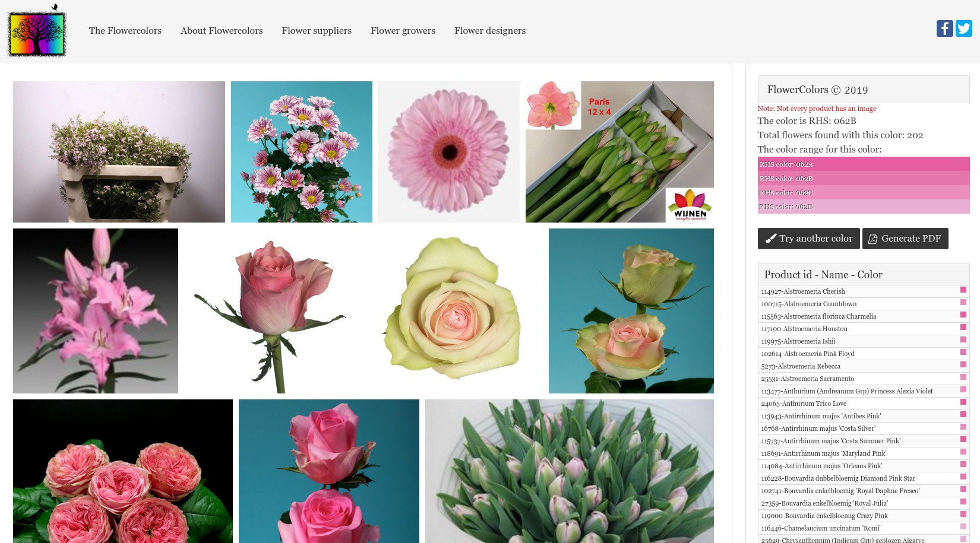Viewport: 980px width, 543px height.
Task: Click the Flowercolors rainbow tree logo
Action: point(37,31)
